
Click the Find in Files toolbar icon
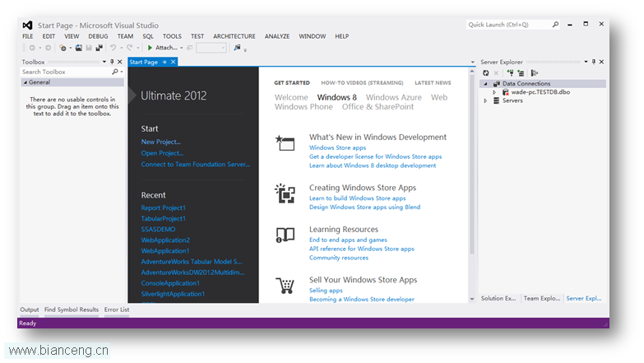(x=237, y=48)
